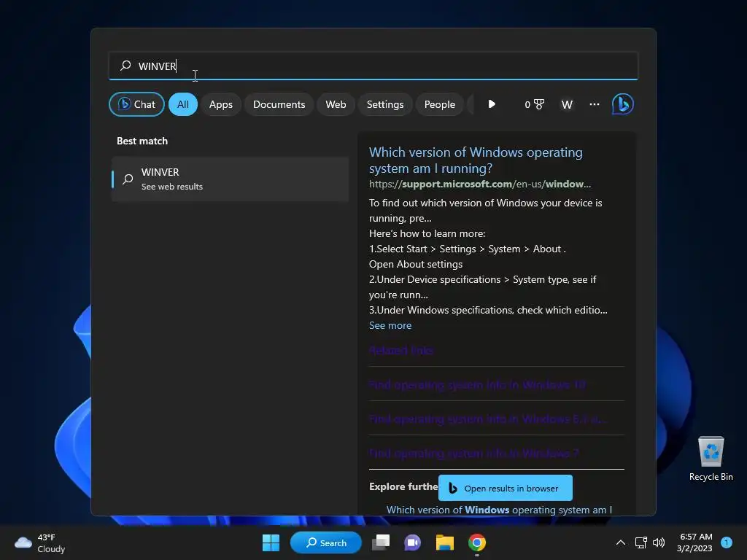Click Open results in browser button

(x=506, y=488)
